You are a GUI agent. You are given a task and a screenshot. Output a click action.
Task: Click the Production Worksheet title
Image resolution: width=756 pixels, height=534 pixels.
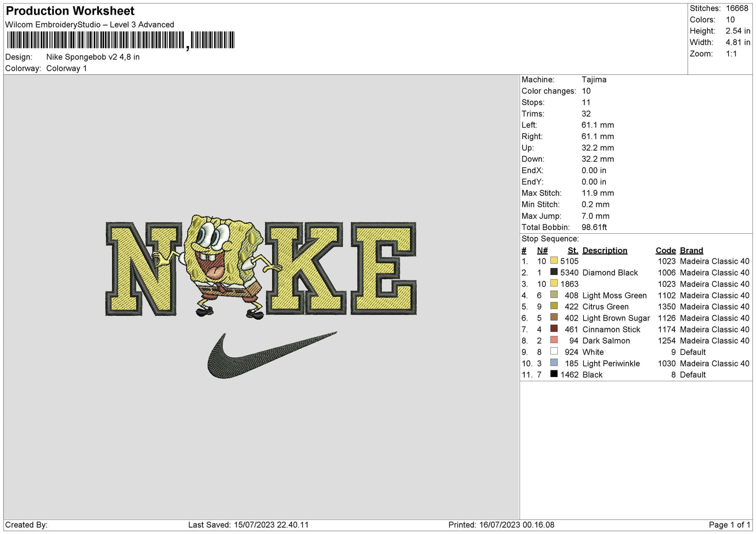70,11
